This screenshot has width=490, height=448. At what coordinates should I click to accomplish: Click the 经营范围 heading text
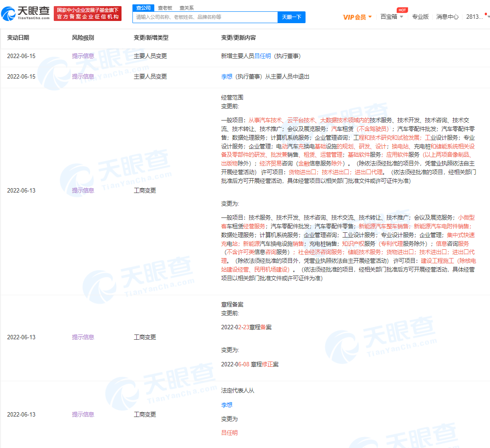tap(232, 97)
